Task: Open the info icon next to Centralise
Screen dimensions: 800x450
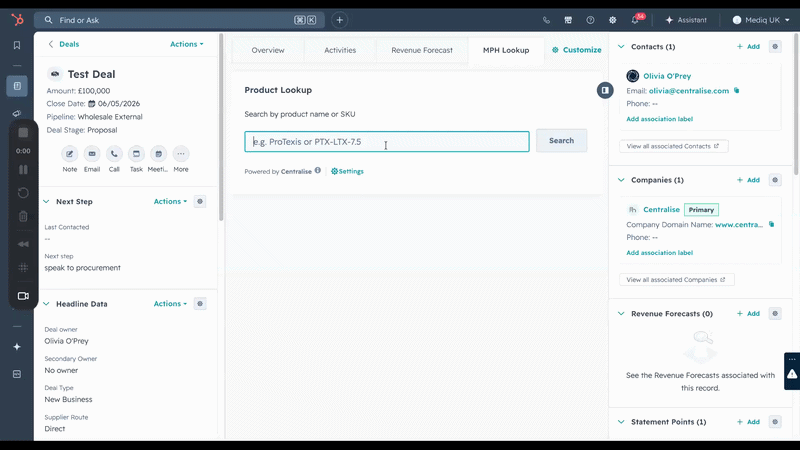Action: coord(318,170)
